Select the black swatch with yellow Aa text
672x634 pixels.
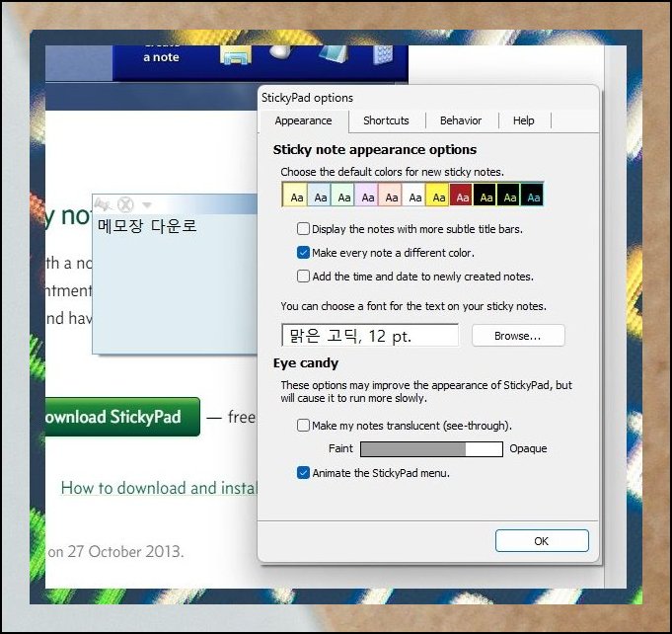pos(485,196)
